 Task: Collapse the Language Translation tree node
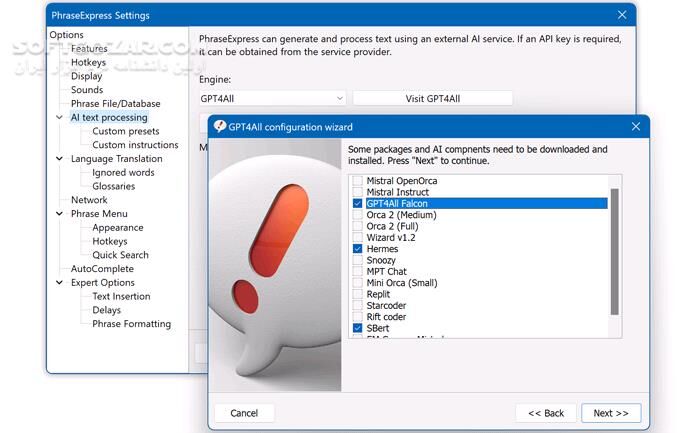[x=59, y=159]
